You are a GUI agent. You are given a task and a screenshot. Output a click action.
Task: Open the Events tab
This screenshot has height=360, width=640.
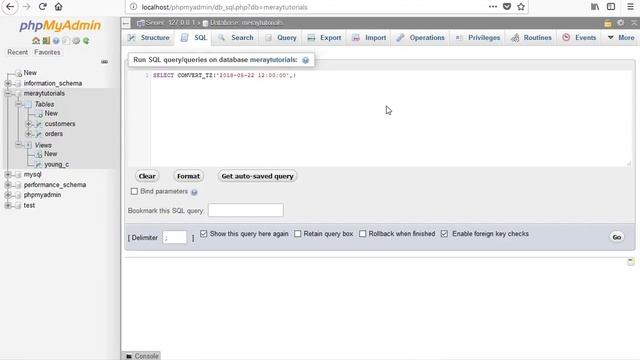pos(579,38)
